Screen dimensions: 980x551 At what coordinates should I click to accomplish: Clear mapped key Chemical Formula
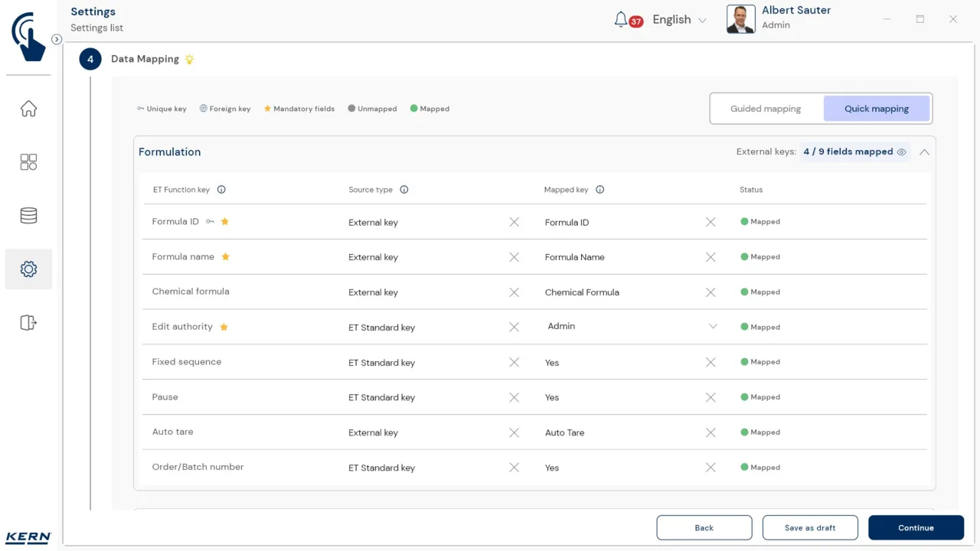[710, 292]
